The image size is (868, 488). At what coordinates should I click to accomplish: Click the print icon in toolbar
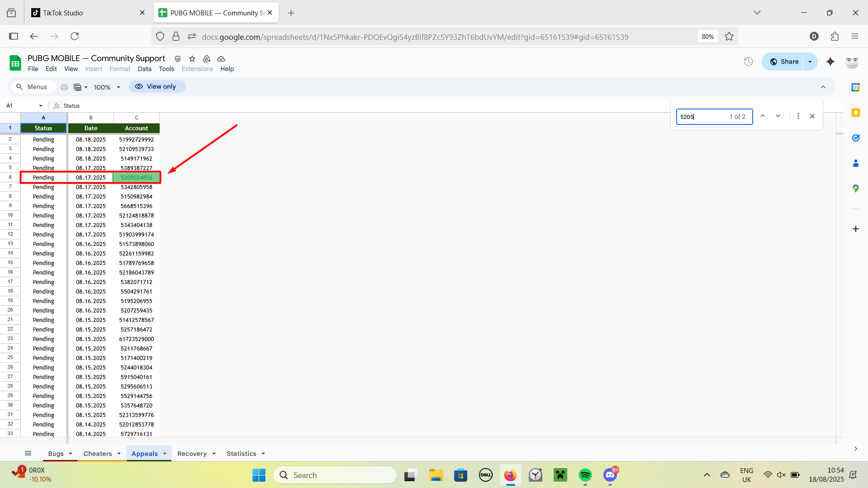pyautogui.click(x=64, y=87)
